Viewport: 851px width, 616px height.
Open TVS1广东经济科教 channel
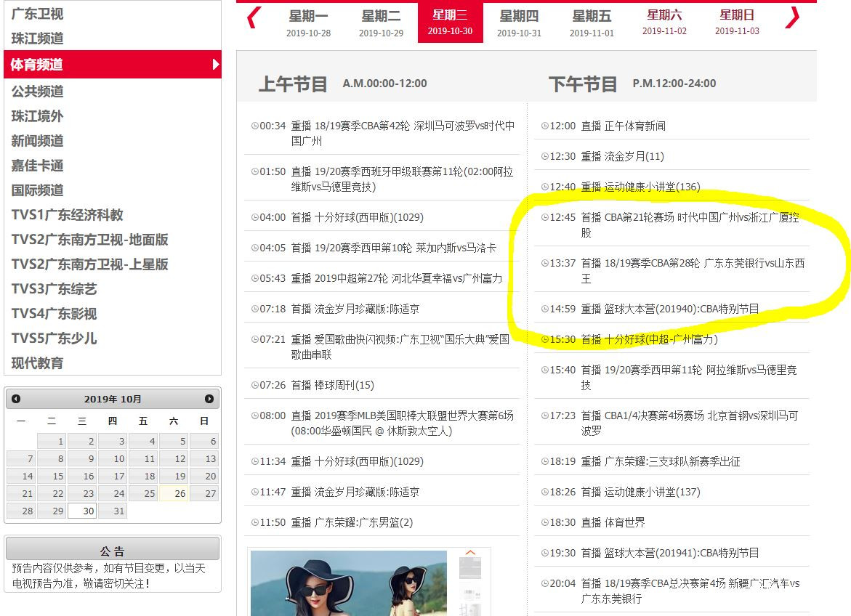(68, 215)
